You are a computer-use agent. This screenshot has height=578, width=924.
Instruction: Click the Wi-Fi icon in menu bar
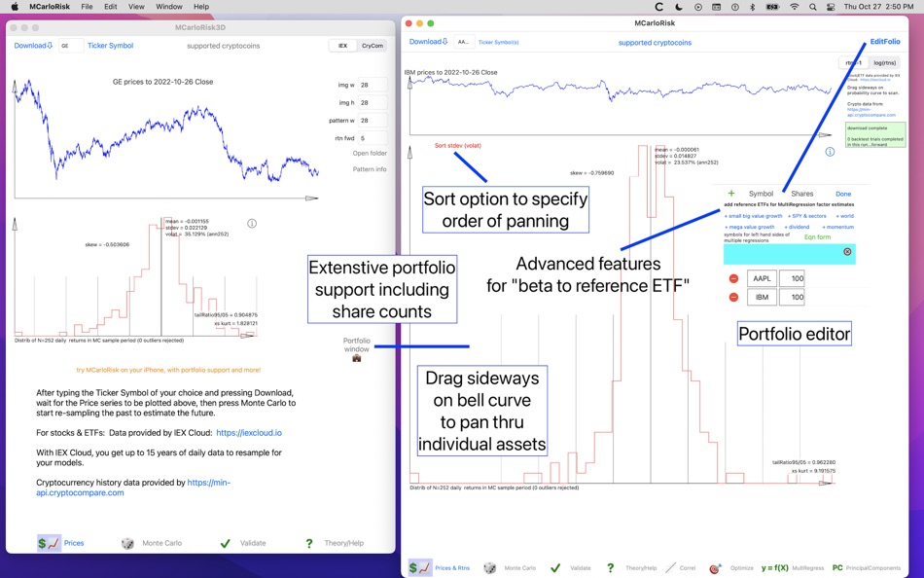pyautogui.click(x=795, y=7)
